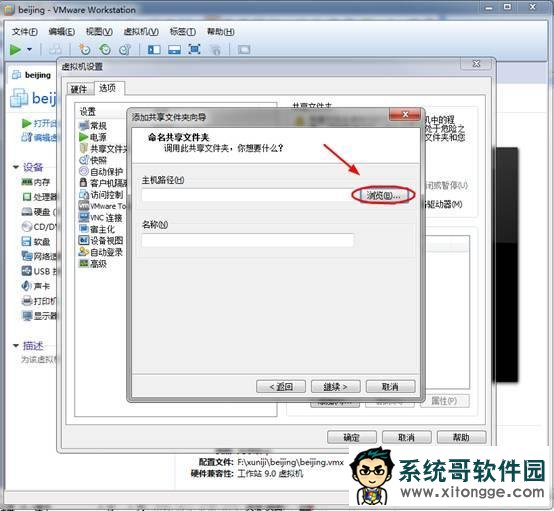Click the 名称 name input field
Image resolution: width=554 pixels, height=511 pixels.
click(248, 240)
